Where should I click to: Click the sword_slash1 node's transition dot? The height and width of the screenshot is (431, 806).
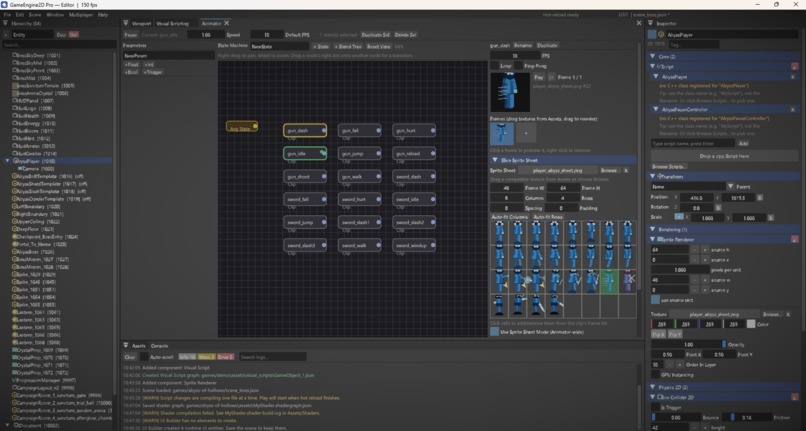click(378, 222)
